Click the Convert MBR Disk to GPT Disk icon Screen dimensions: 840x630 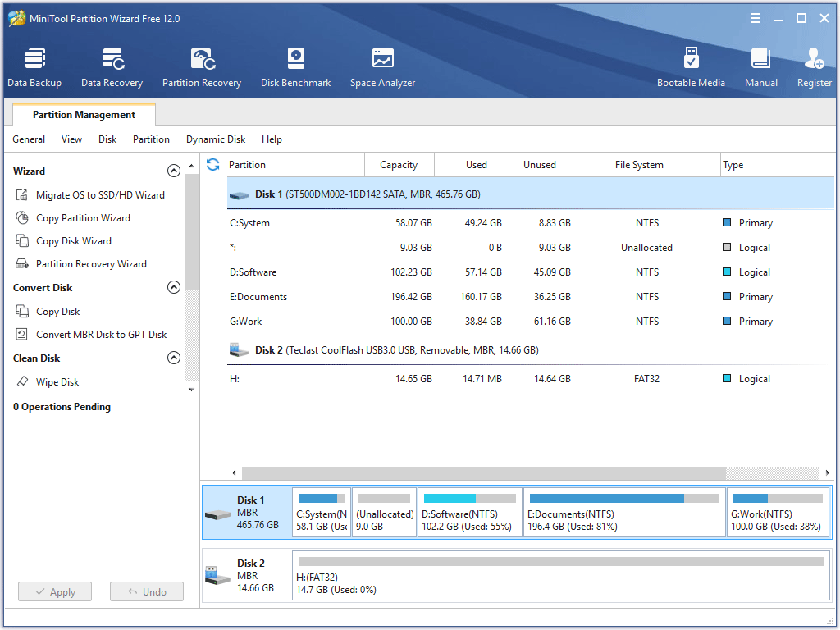pos(21,335)
